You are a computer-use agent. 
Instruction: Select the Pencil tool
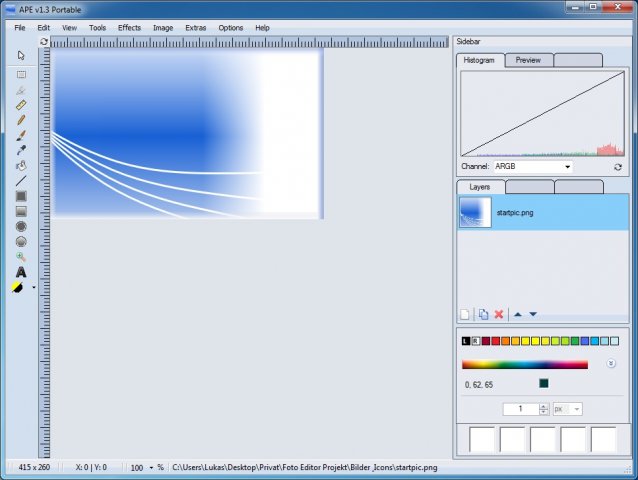pos(21,120)
